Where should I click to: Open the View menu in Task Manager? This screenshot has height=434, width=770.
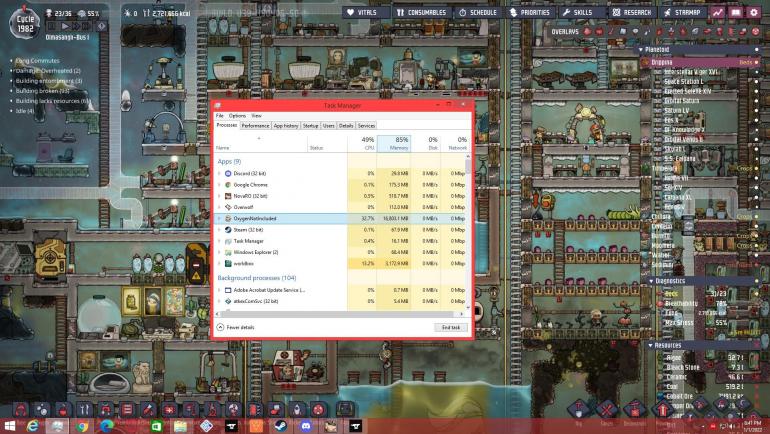[256, 116]
